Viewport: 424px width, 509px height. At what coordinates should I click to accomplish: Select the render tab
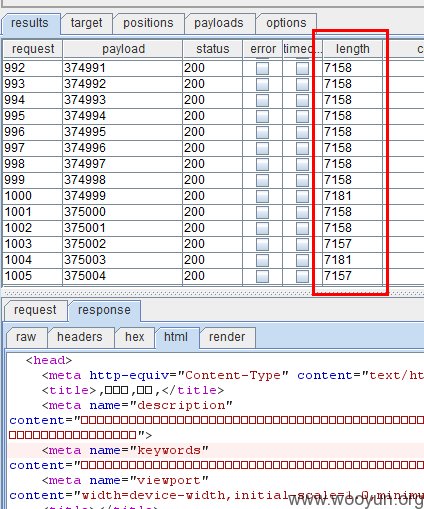click(227, 337)
